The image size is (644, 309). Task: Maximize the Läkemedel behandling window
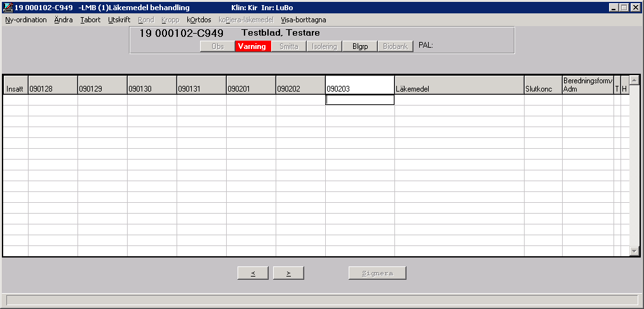[x=624, y=8]
